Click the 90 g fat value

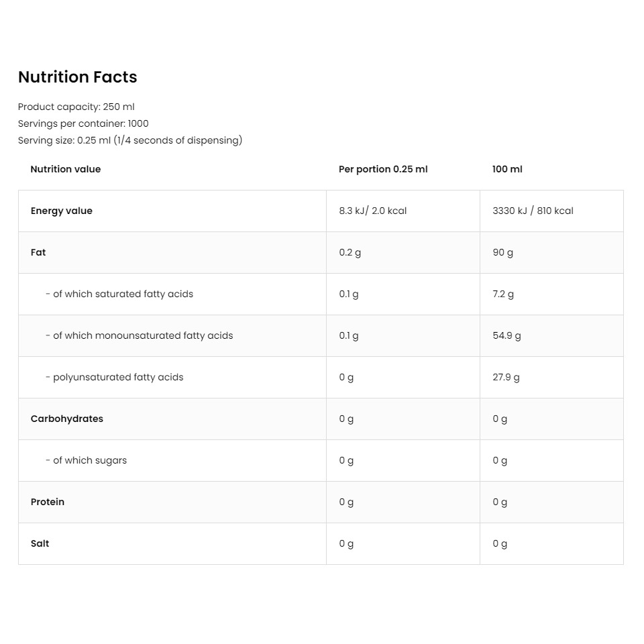503,253
